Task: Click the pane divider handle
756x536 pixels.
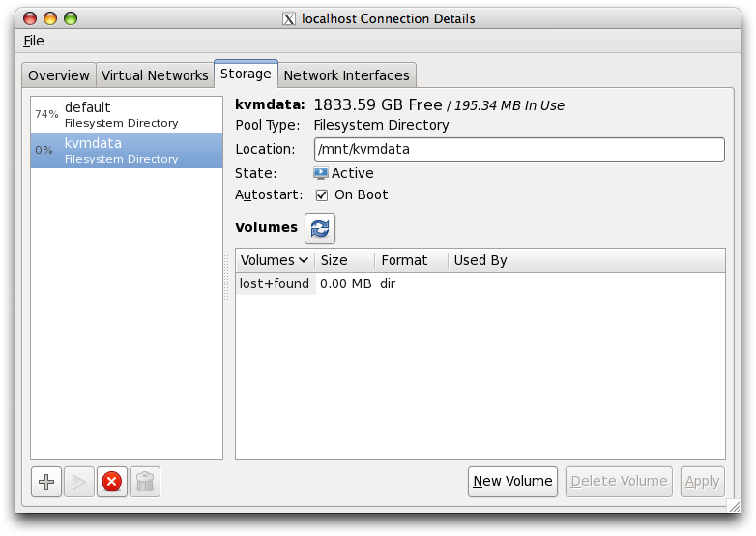Action: 226,278
